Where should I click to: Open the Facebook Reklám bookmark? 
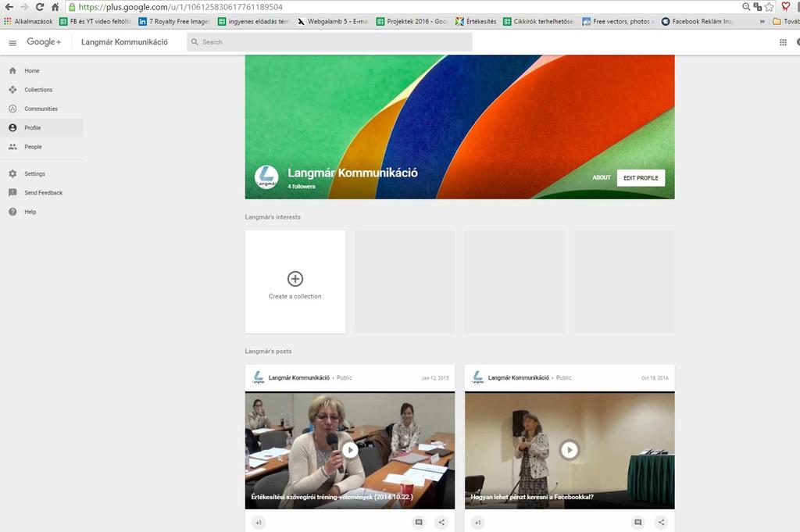point(697,21)
